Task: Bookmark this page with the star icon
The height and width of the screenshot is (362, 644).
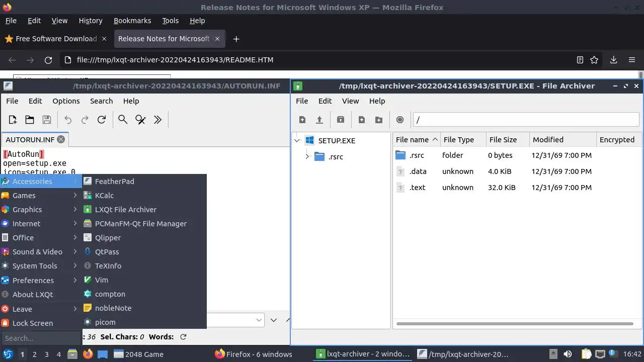Action: (594, 60)
